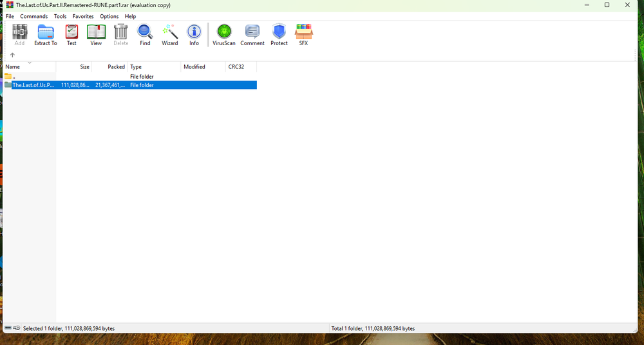Sort by the Name column header

coord(29,66)
